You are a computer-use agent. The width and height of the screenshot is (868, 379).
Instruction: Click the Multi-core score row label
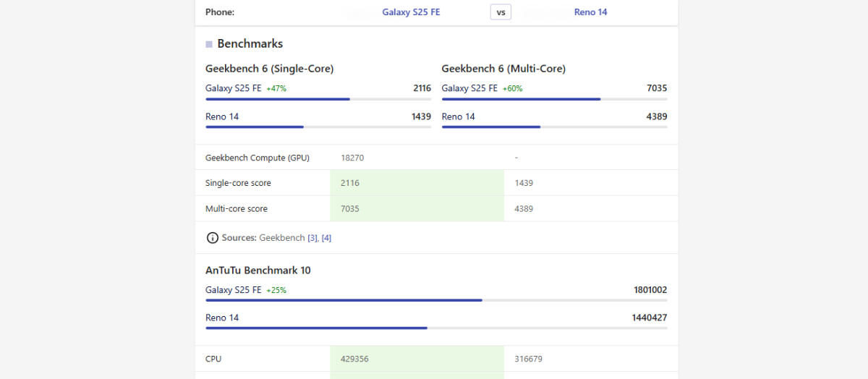(x=237, y=209)
